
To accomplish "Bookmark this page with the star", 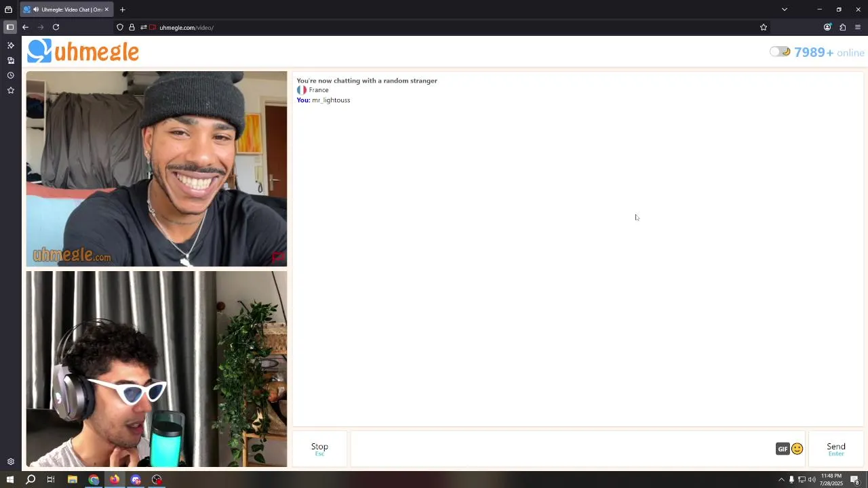I will point(764,27).
